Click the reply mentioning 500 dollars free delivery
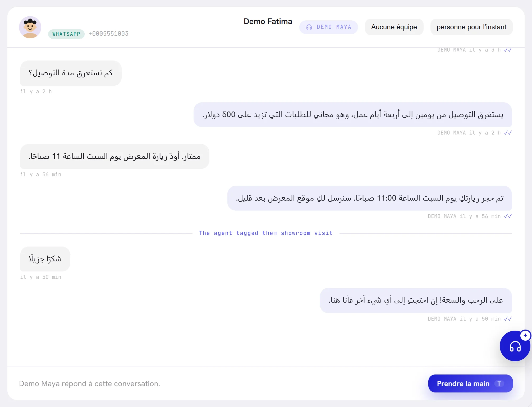The width and height of the screenshot is (532, 407). [352, 115]
